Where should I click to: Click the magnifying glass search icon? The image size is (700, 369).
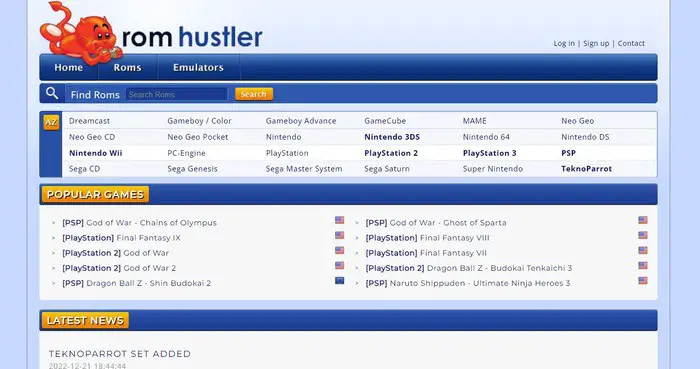tap(52, 94)
